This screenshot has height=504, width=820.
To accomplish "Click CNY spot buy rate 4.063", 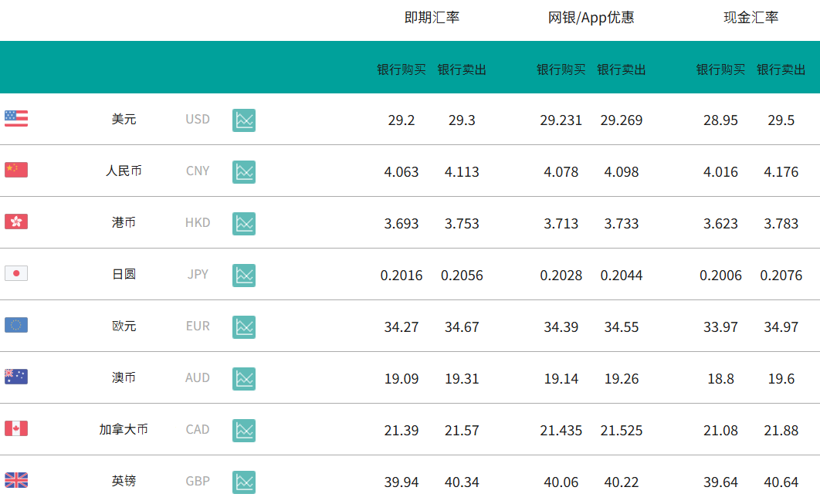I will (x=401, y=172).
